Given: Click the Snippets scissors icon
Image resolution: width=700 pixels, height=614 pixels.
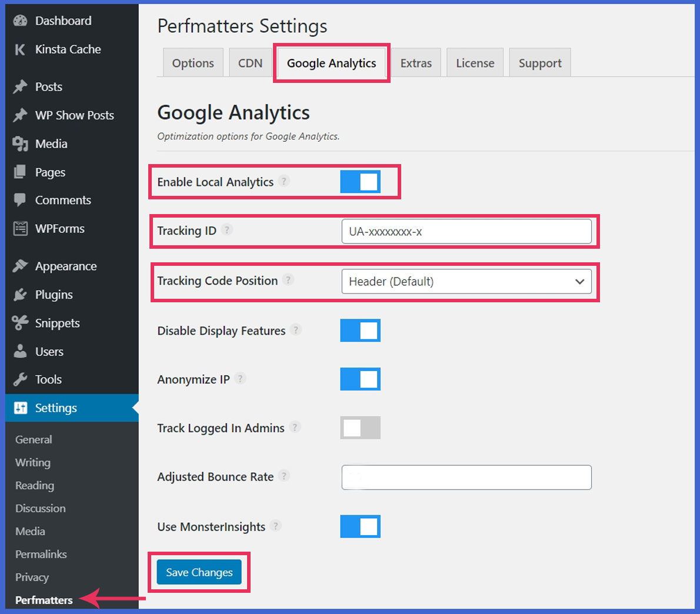Looking at the screenshot, I should (20, 323).
